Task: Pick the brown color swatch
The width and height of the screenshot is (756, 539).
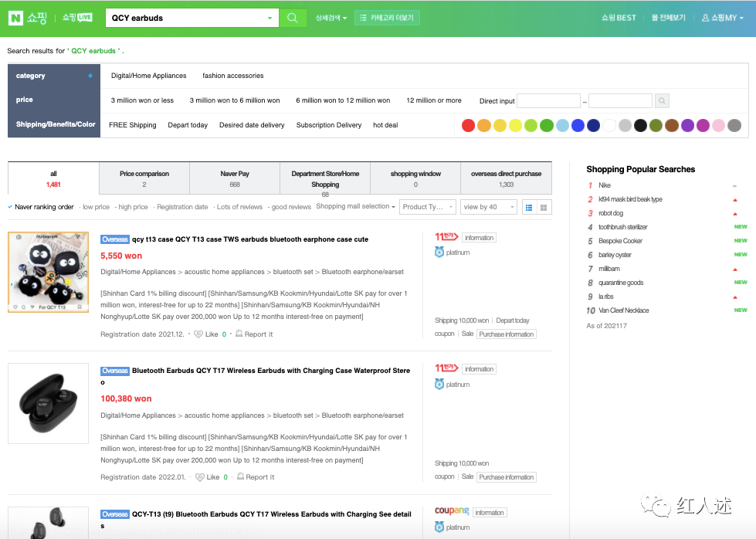Action: click(672, 125)
